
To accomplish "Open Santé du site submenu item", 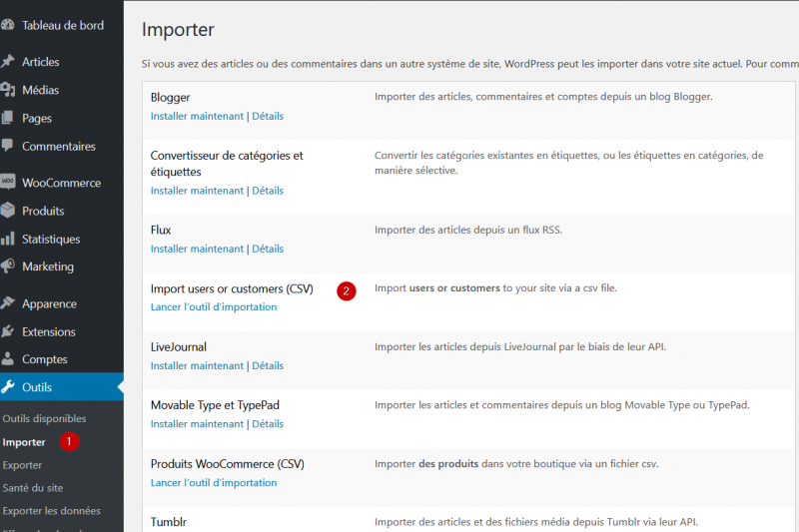I will tap(33, 488).
